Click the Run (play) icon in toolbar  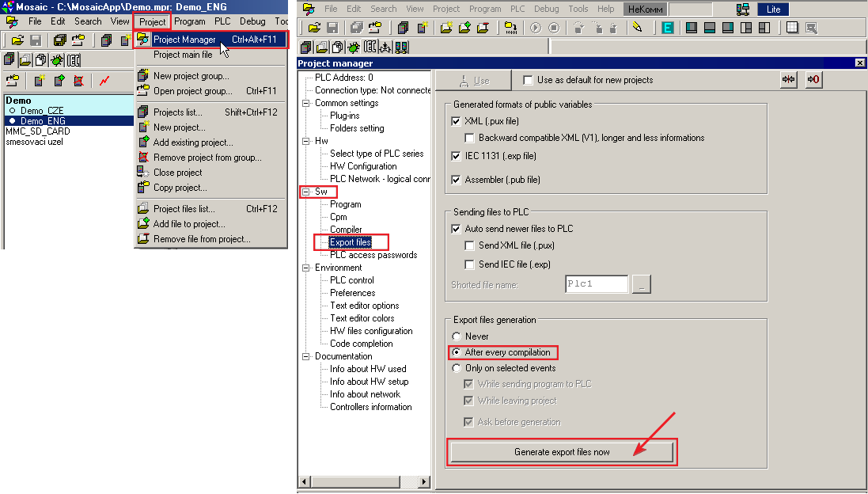tap(536, 28)
